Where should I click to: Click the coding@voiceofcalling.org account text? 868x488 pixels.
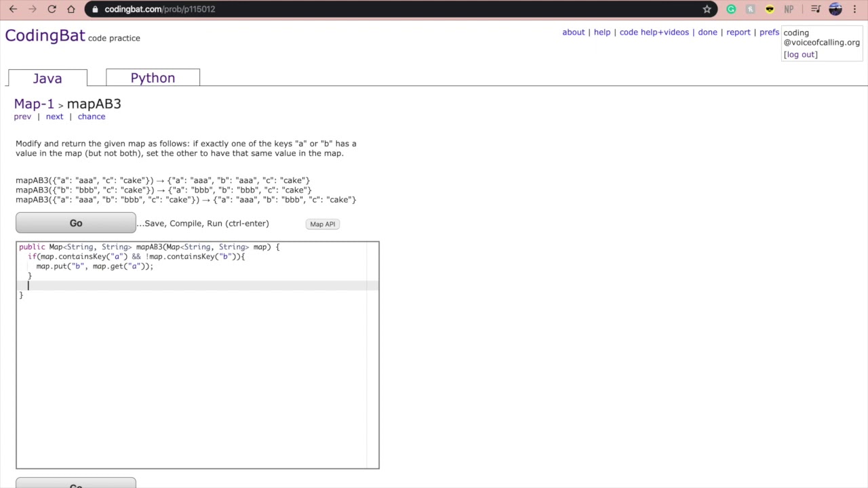[x=822, y=37]
